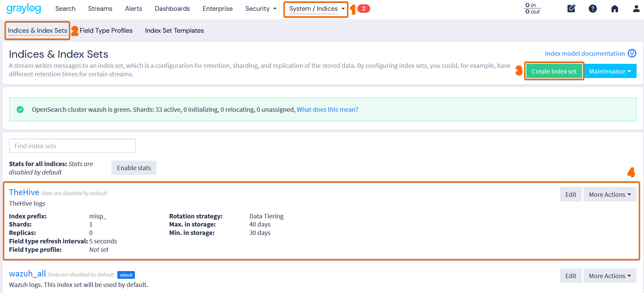
Task: Open the Enterprise menu item
Action: pos(218,8)
